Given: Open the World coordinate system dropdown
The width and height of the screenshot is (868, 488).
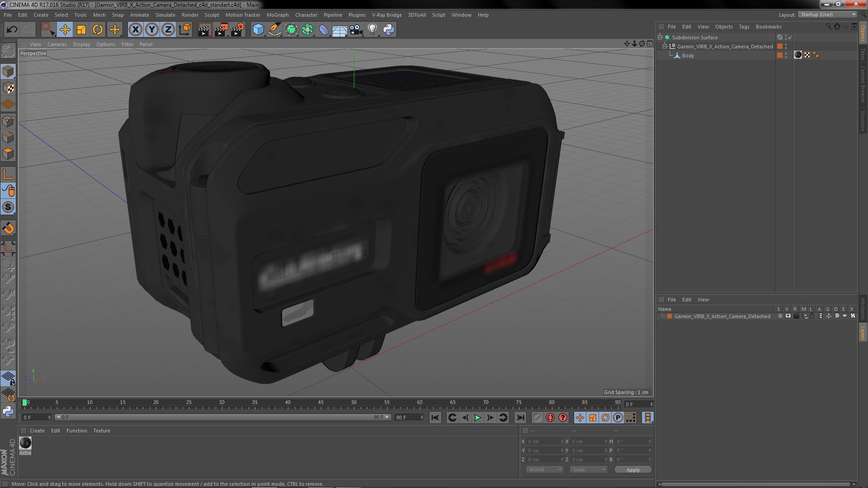Looking at the screenshot, I should [x=545, y=469].
